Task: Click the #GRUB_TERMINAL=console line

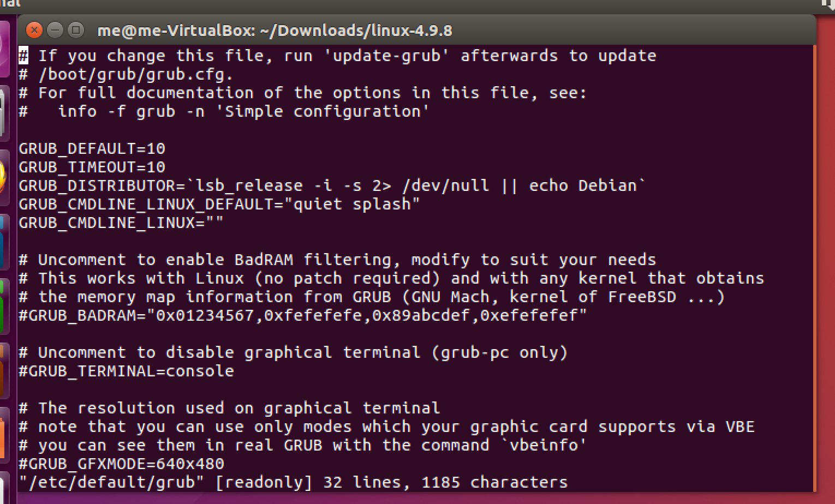Action: tap(126, 371)
